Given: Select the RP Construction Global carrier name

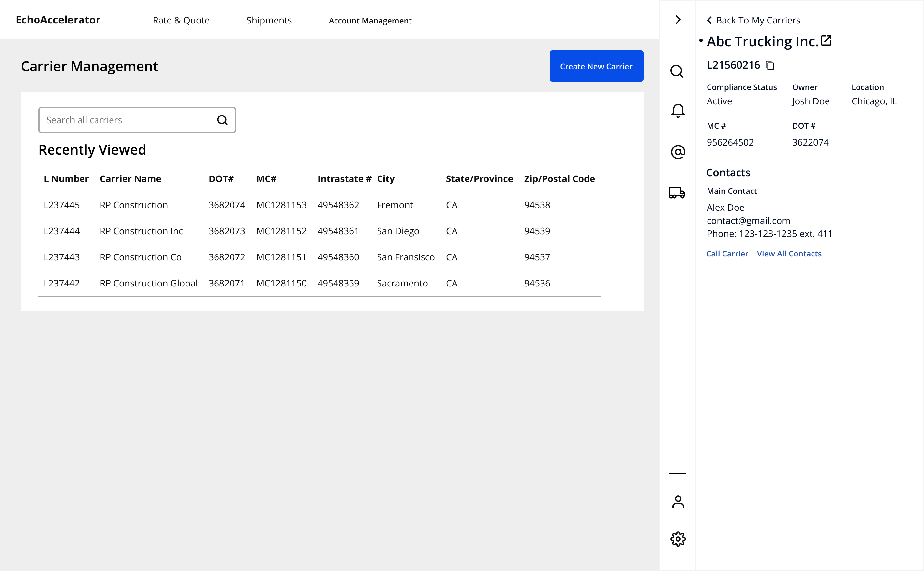Looking at the screenshot, I should click(149, 283).
